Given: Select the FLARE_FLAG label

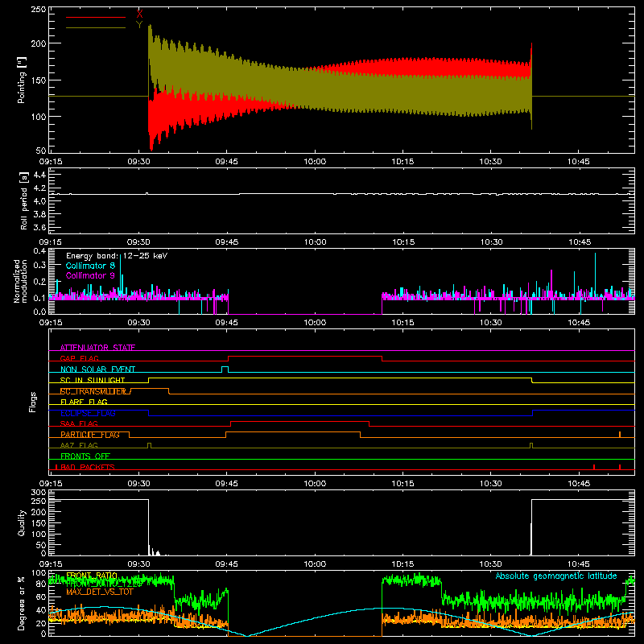Looking at the screenshot, I should coord(84,402).
